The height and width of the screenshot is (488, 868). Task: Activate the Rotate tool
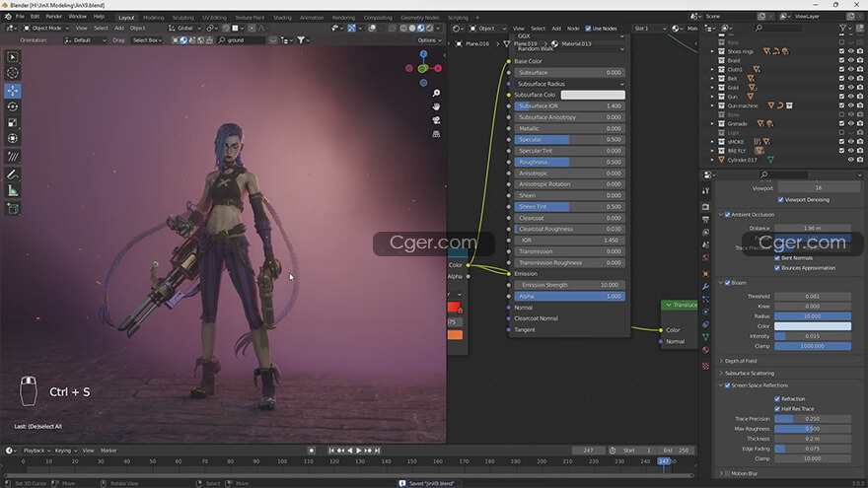(13, 106)
